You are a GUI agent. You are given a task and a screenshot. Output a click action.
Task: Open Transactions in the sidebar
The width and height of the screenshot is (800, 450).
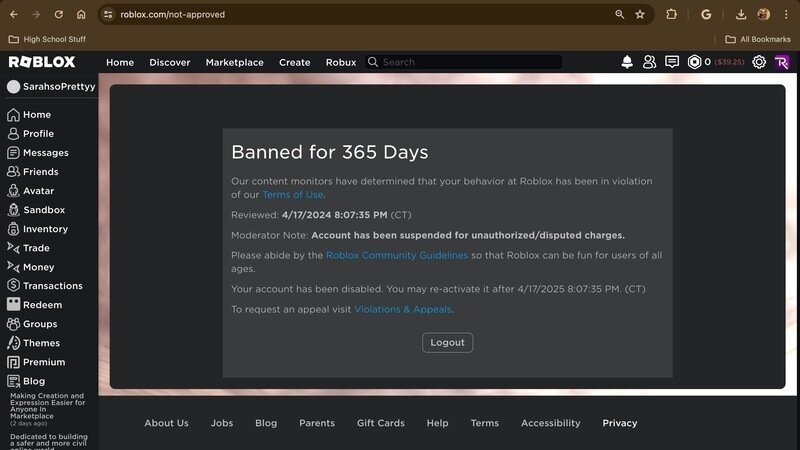(x=45, y=286)
